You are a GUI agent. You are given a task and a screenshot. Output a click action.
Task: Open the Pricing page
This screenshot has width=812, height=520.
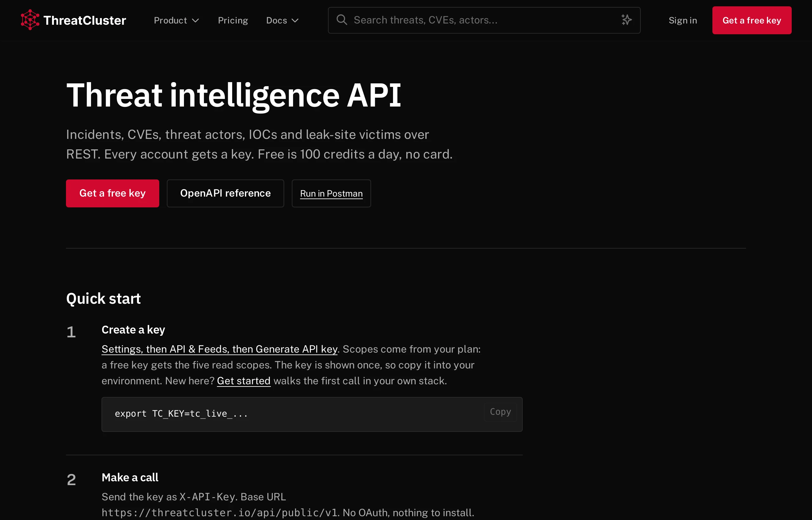[x=233, y=21]
